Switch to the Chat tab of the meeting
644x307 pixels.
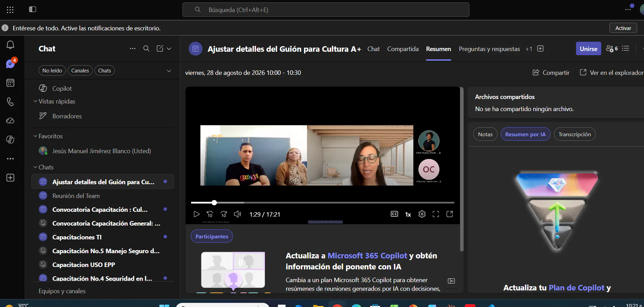374,49
